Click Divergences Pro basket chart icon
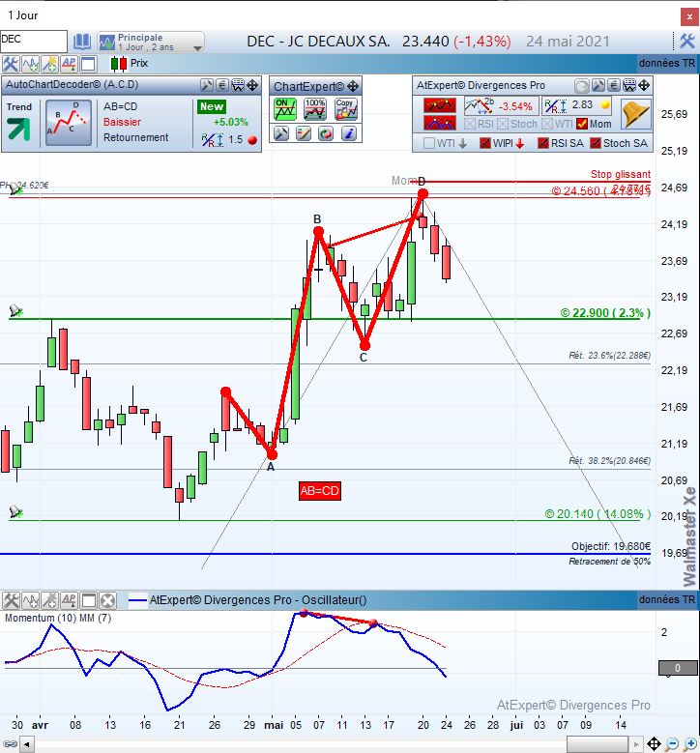700x753 pixels. [x=629, y=86]
